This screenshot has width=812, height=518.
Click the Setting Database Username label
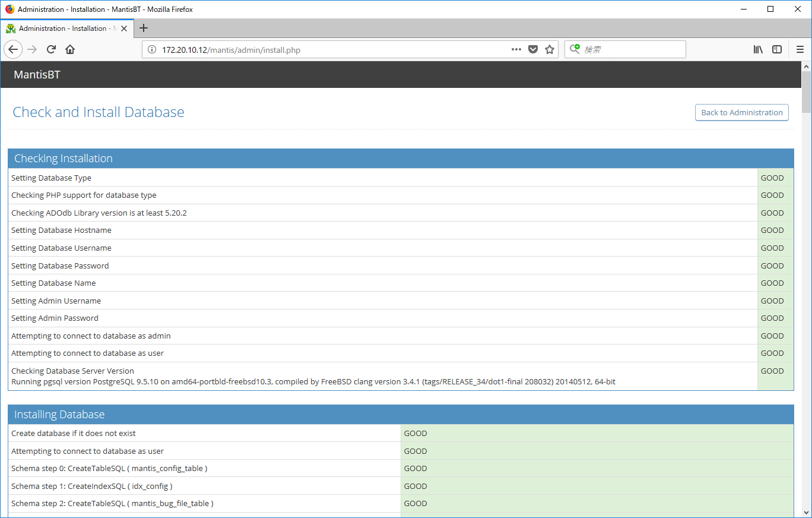(61, 248)
